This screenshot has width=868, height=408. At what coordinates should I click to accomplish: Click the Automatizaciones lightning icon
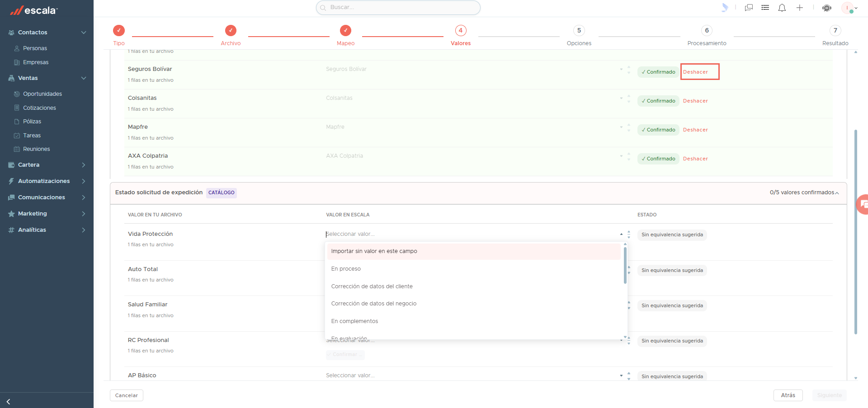click(11, 181)
